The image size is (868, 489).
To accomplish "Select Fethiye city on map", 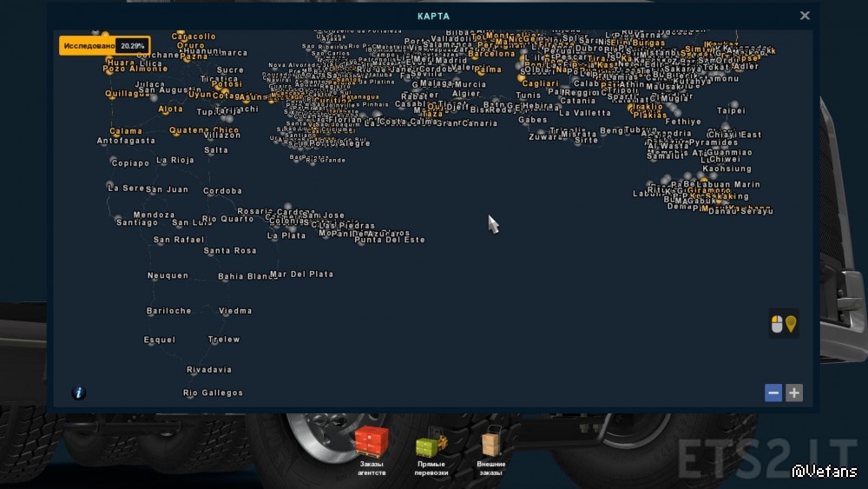I will click(683, 122).
